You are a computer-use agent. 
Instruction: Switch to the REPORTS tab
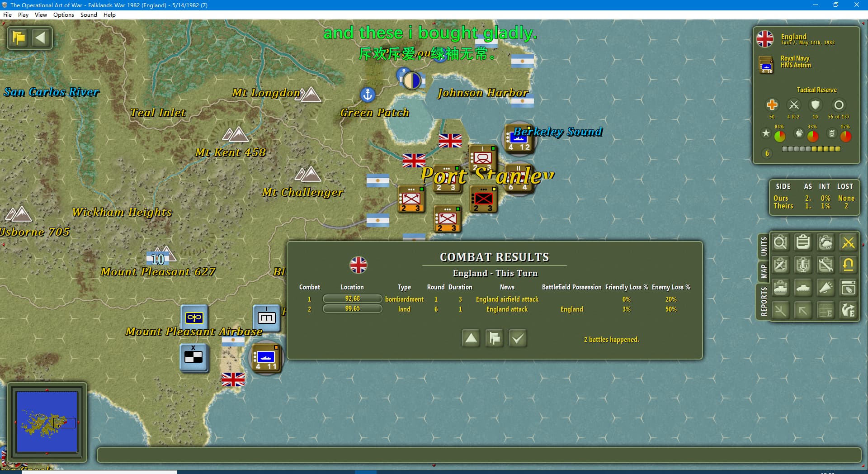764,301
